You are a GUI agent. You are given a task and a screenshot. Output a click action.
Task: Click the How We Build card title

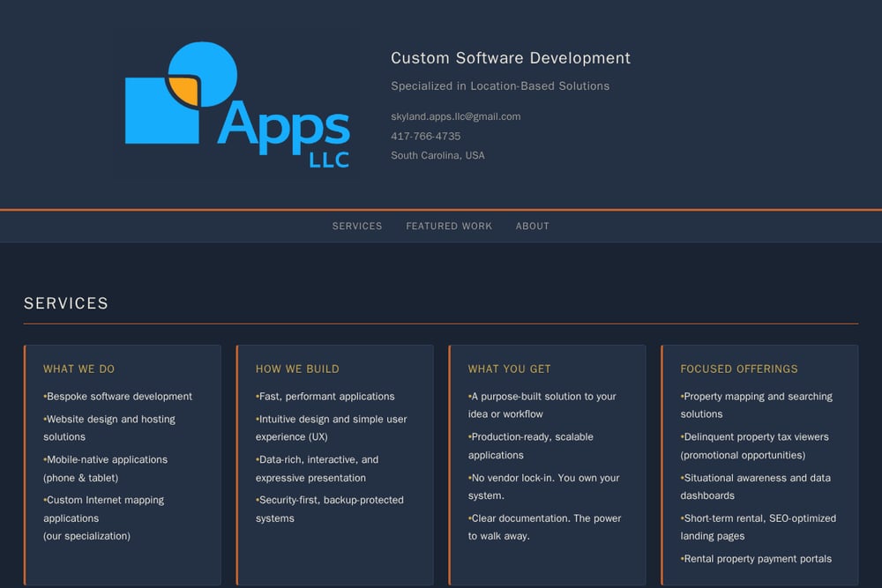[x=297, y=368]
